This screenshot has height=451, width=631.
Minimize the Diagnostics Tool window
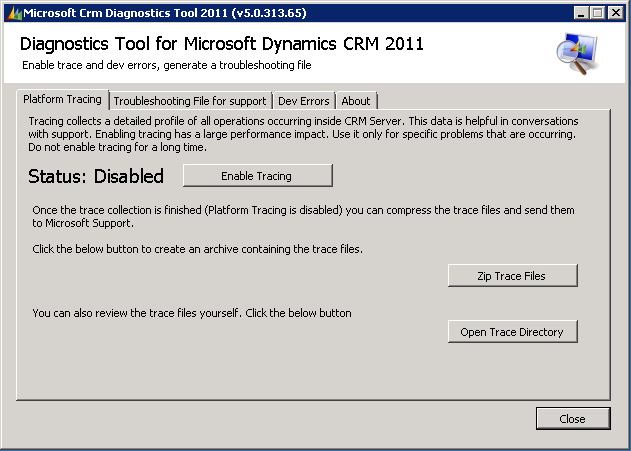point(581,13)
